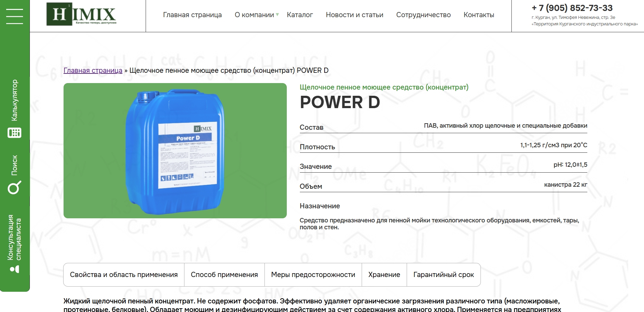Open the Каталог navigation item
This screenshot has width=644, height=312.
pyautogui.click(x=300, y=15)
